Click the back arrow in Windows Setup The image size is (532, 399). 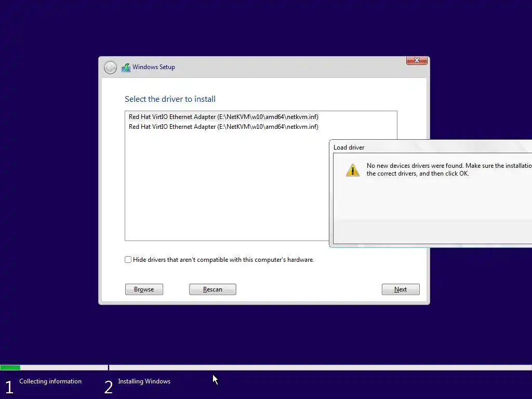(x=110, y=68)
